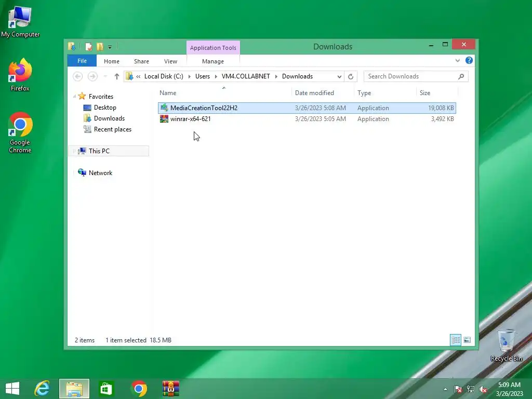Open the Windows Store taskbar icon

pos(106,389)
